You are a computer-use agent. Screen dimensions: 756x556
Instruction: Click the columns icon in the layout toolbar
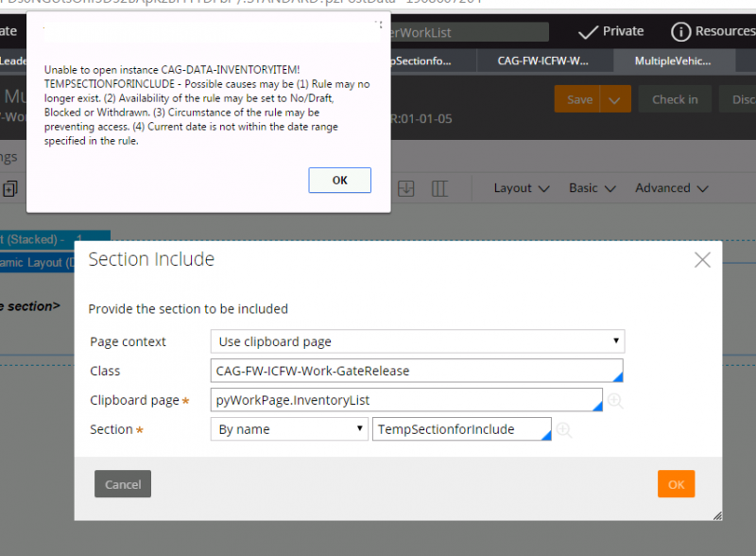[x=439, y=188]
